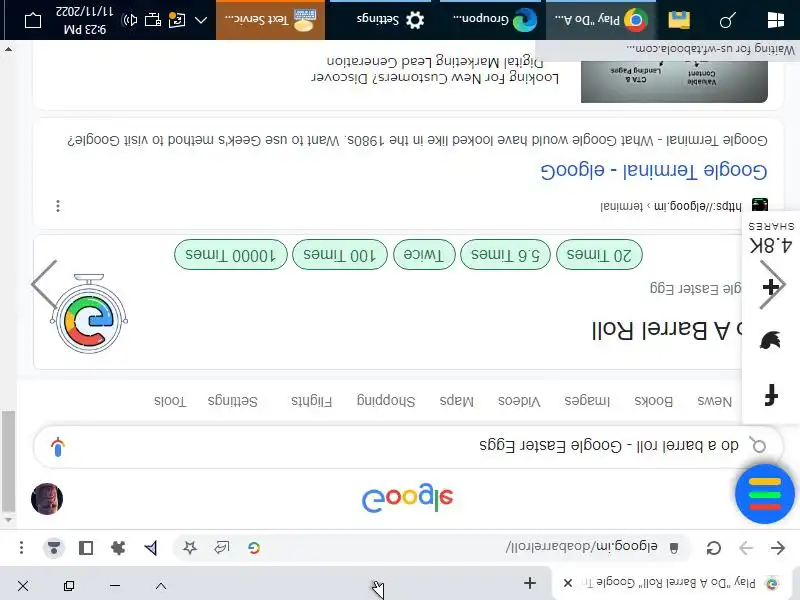
Task: Reload the page in Chrome
Action: 713,548
